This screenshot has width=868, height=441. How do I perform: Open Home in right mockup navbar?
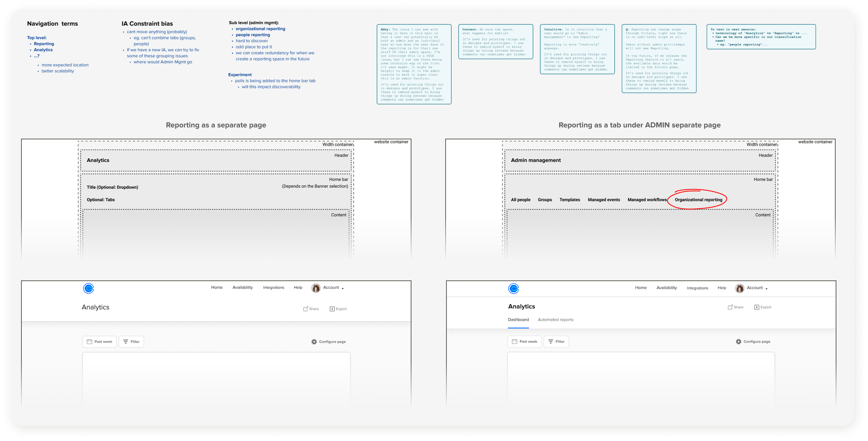click(641, 288)
